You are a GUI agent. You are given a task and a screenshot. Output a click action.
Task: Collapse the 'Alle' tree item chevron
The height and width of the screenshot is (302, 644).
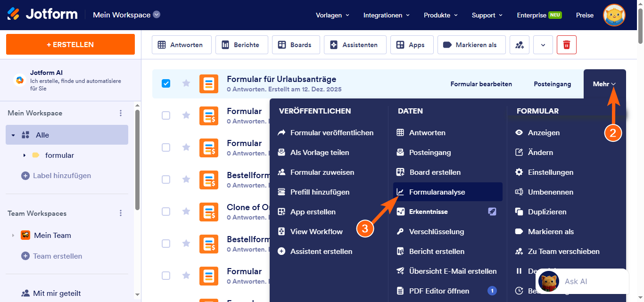pos(13,134)
